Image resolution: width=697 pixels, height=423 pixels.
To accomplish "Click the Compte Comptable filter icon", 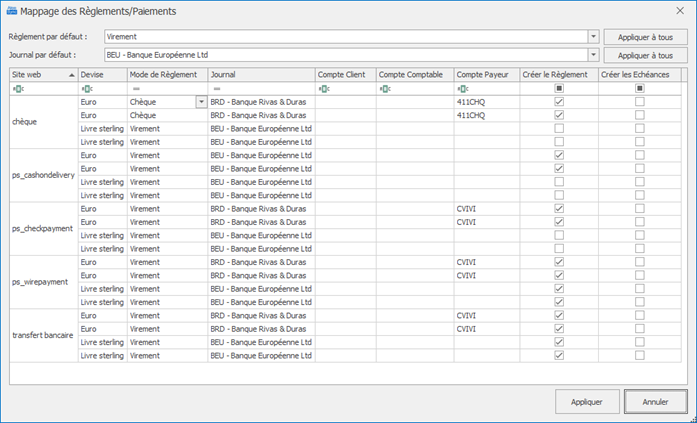I will (385, 88).
